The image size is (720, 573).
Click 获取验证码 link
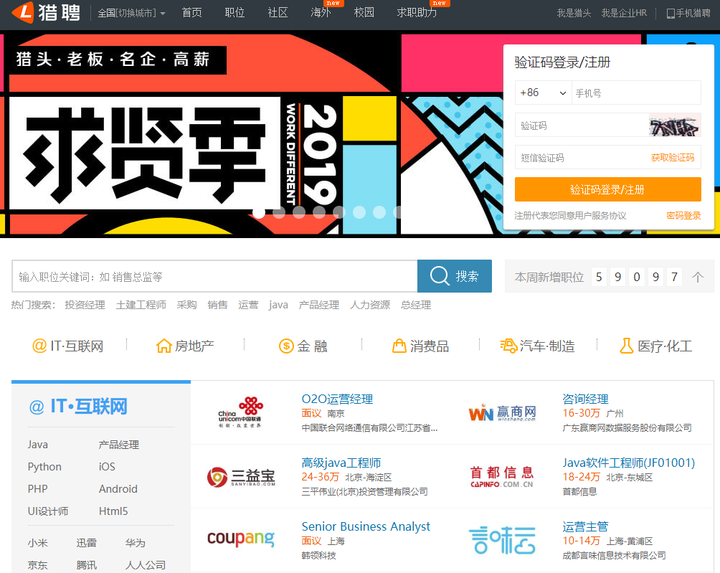[673, 157]
